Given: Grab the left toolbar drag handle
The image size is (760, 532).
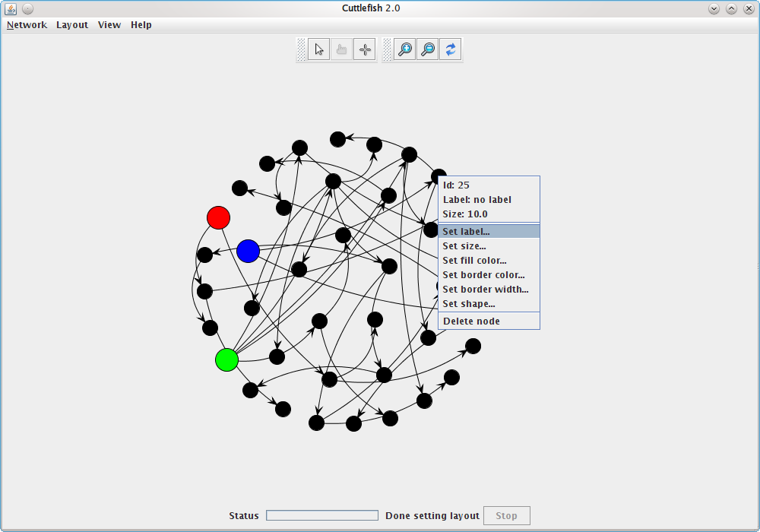Looking at the screenshot, I should tap(301, 49).
